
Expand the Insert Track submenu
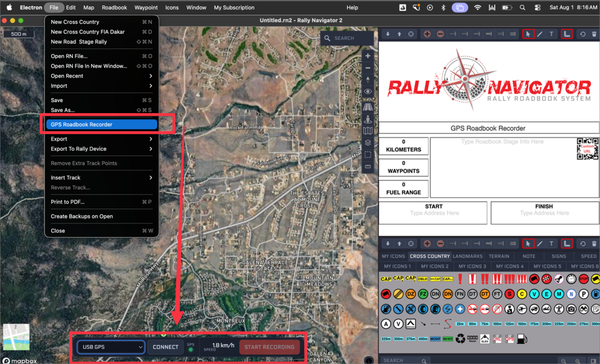pos(102,177)
